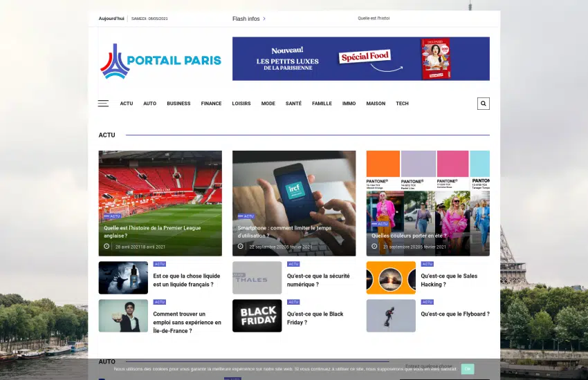Click the Sales Hacking orange thumbnail

point(391,278)
